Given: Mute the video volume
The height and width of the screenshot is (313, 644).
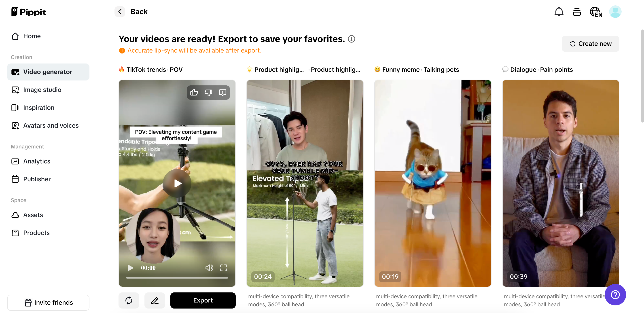Looking at the screenshot, I should (x=209, y=268).
